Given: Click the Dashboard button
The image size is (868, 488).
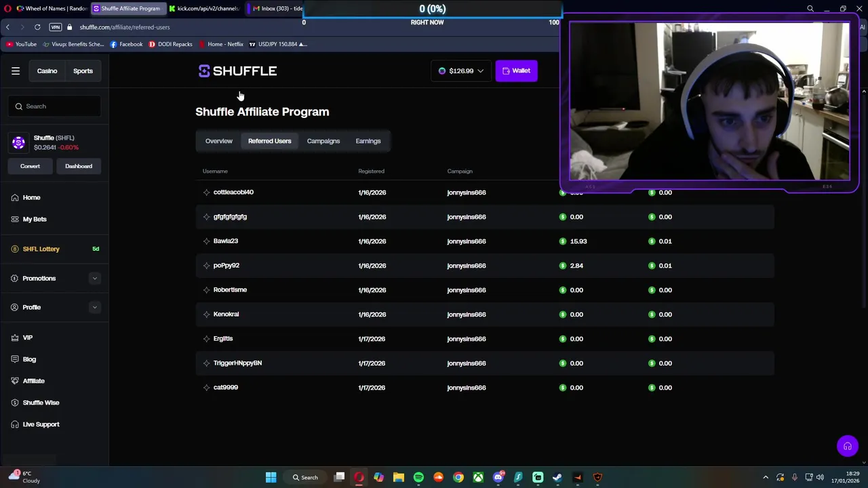Looking at the screenshot, I should click(79, 166).
